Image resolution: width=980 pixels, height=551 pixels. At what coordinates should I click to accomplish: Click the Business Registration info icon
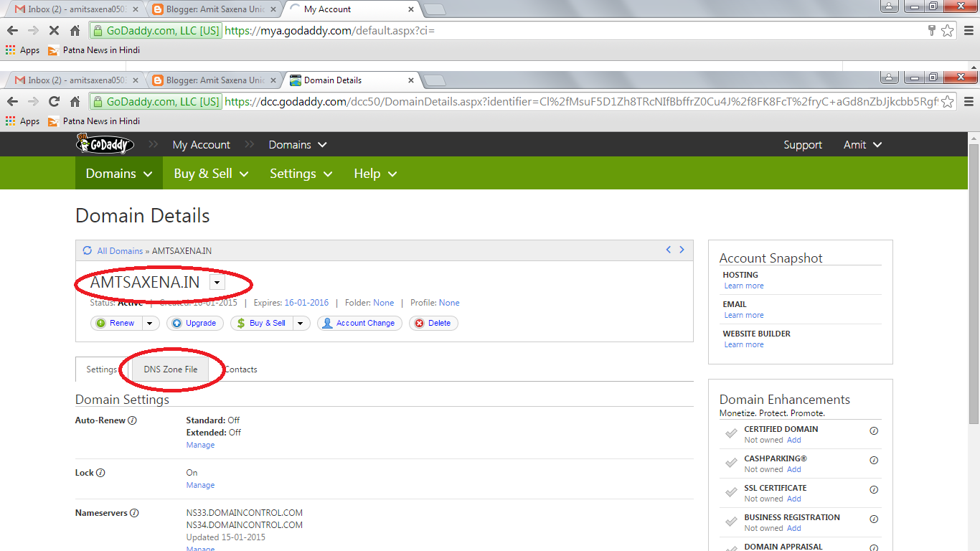click(x=874, y=519)
